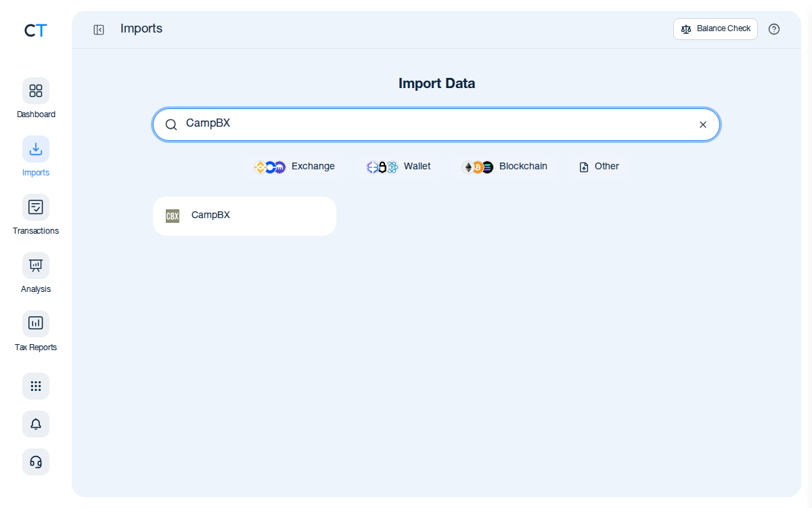Click the Import Data heading

[436, 84]
